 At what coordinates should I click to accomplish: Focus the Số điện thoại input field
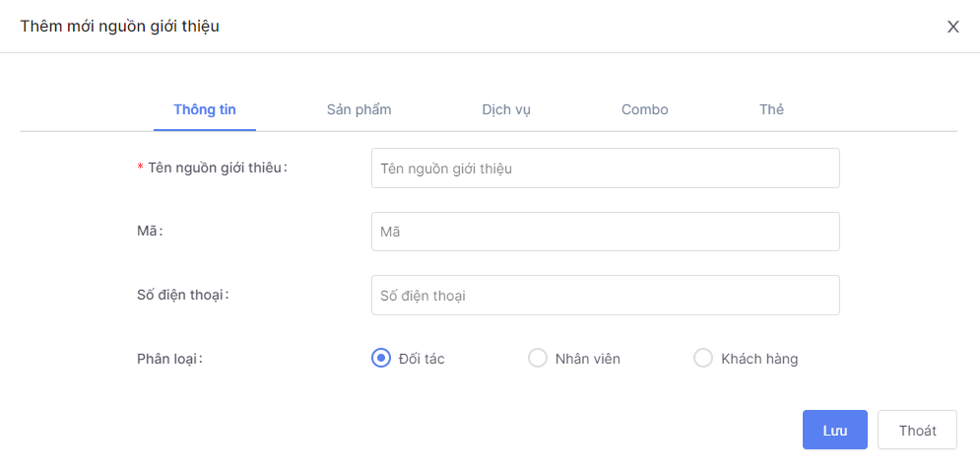point(605,296)
